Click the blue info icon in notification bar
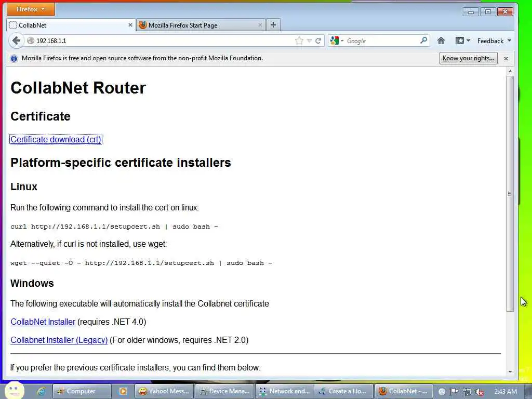This screenshot has width=532, height=399. (x=14, y=58)
